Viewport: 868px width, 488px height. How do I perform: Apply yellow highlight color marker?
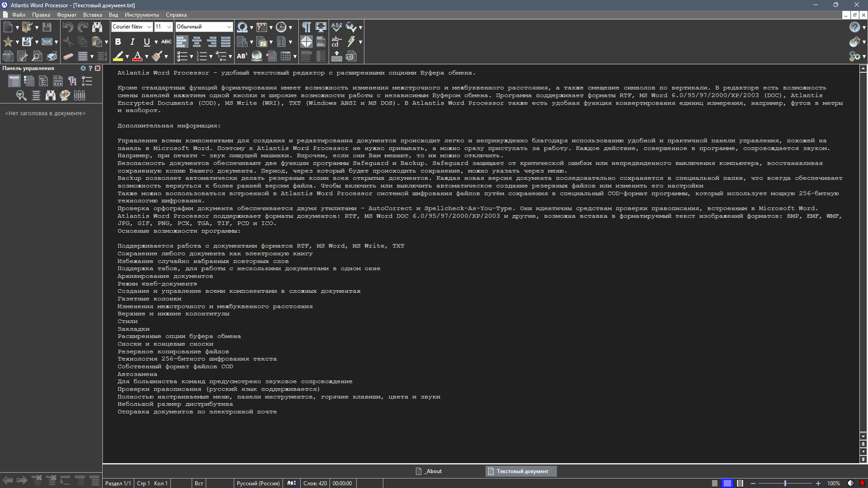tap(118, 56)
